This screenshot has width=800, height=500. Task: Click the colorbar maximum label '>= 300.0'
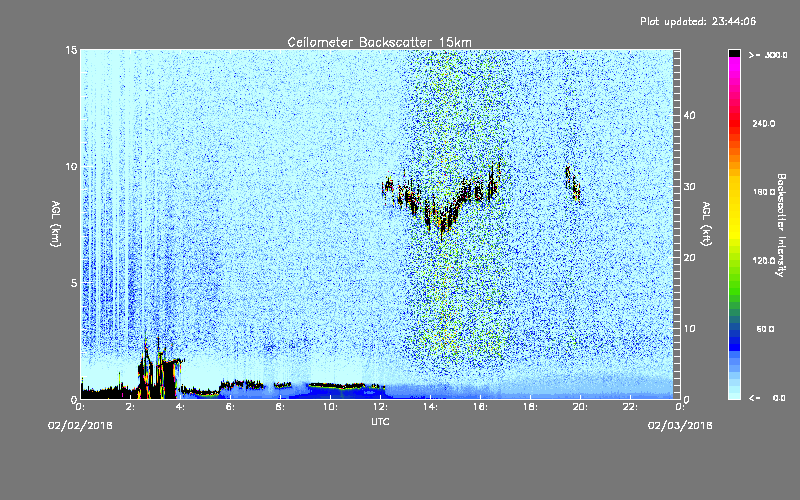tap(768, 55)
